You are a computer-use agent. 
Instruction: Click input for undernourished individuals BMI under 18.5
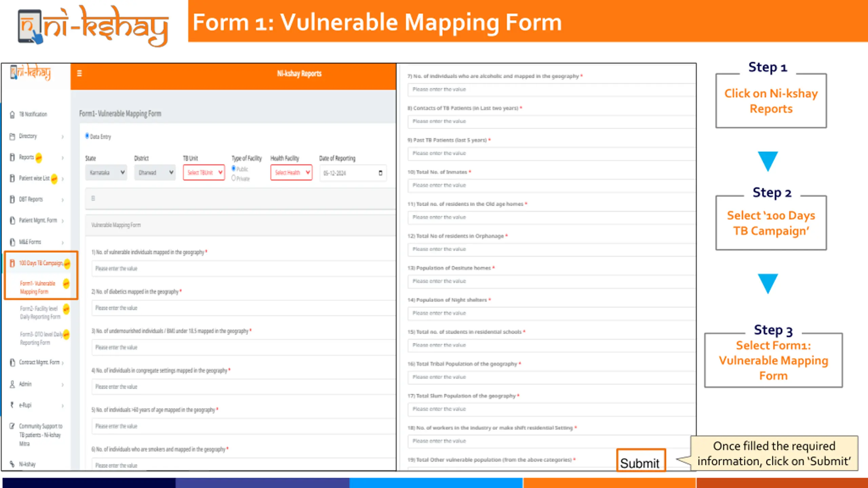[243, 347]
